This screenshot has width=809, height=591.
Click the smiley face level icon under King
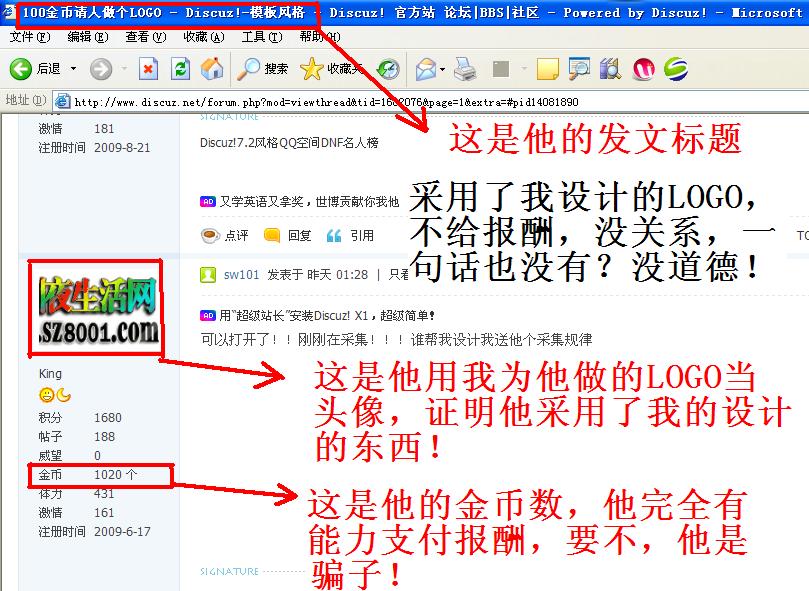pyautogui.click(x=46, y=395)
